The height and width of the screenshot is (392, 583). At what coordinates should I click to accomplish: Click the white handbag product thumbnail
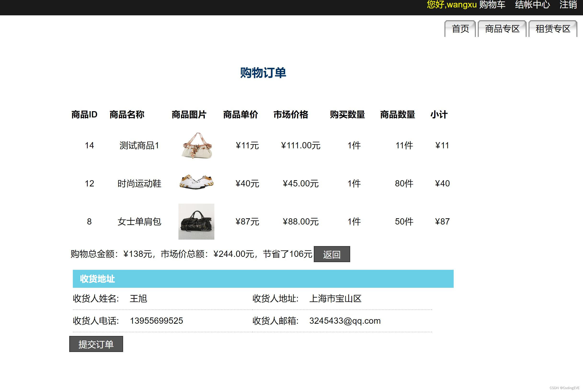coord(197,145)
